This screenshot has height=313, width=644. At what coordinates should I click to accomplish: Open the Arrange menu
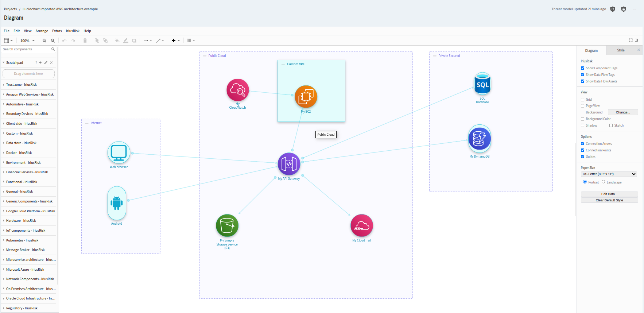42,31
